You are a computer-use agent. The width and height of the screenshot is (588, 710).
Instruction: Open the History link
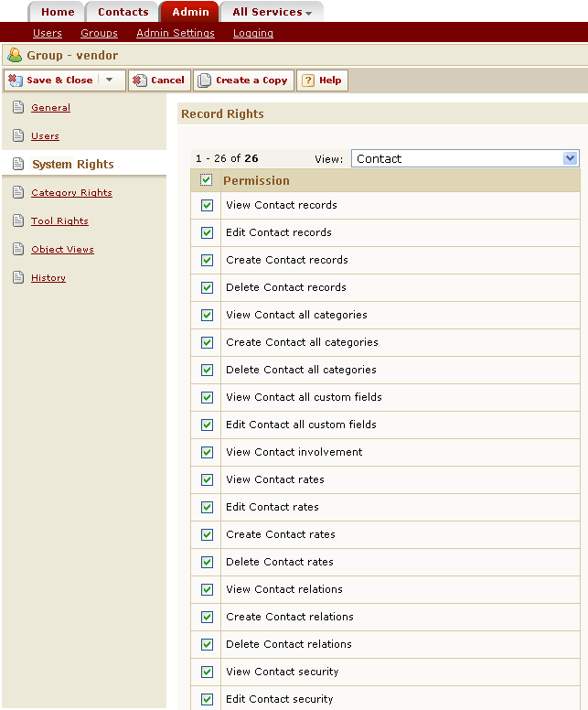[48, 277]
